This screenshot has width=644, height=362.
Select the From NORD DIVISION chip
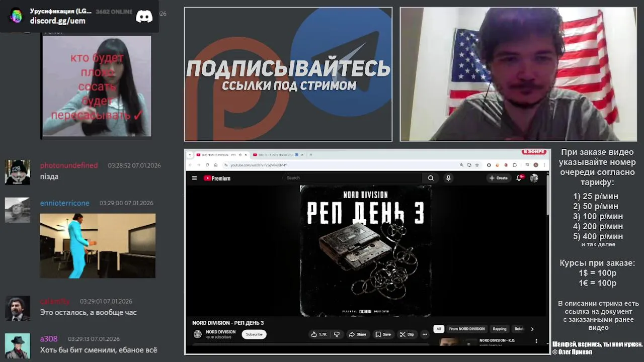tap(467, 329)
